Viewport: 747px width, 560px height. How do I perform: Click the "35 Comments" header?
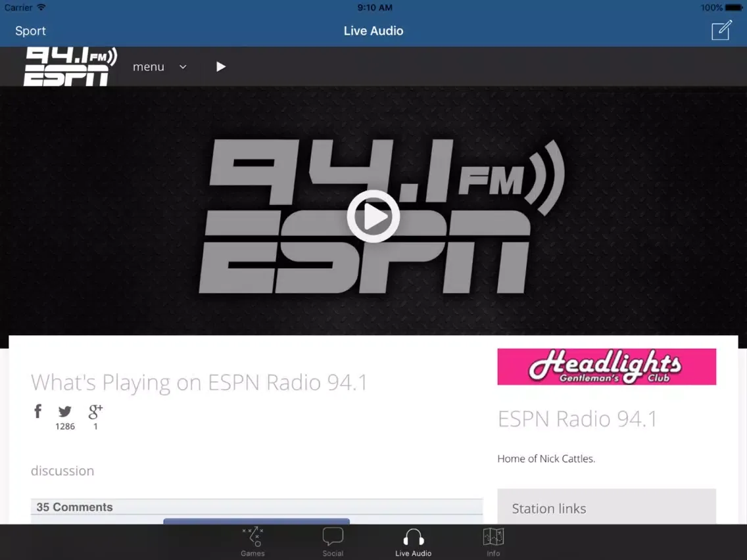pyautogui.click(x=75, y=507)
